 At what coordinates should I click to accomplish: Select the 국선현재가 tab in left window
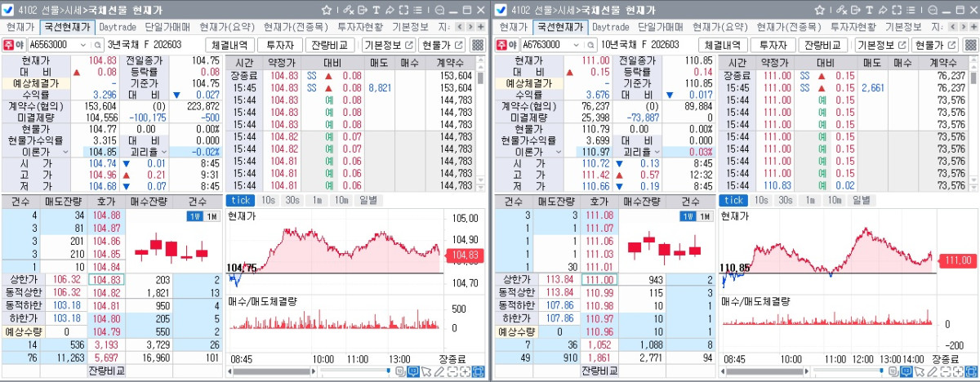67,27
